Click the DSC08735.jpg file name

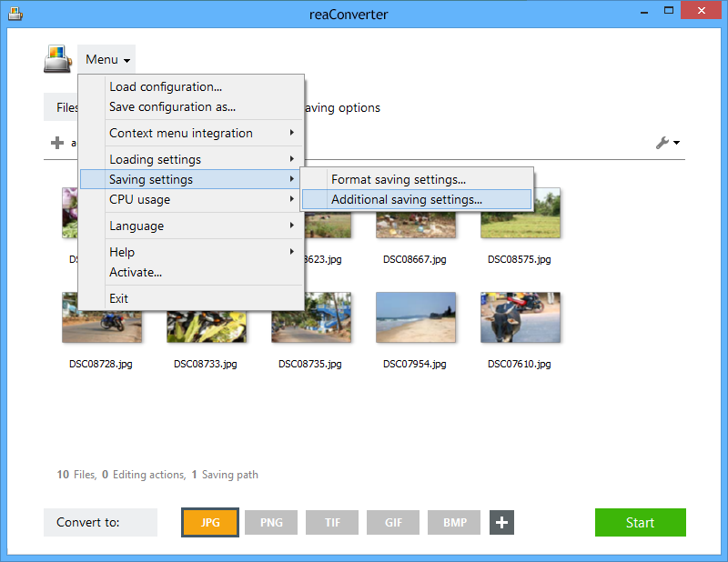310,364
